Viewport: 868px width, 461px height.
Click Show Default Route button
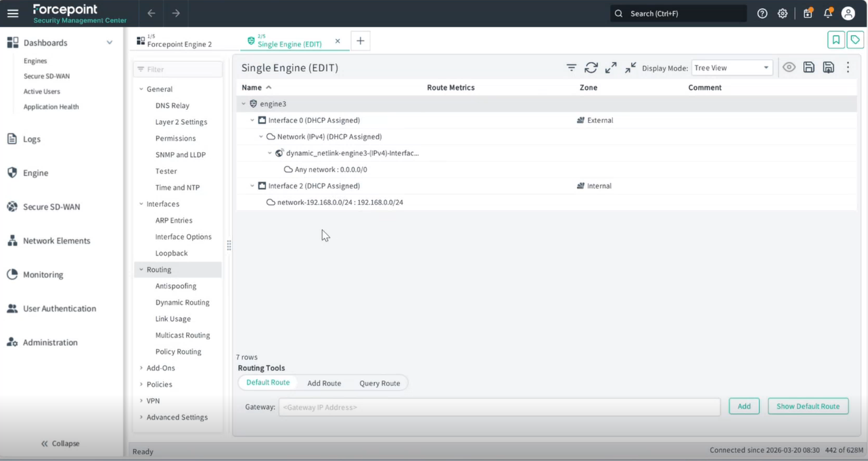(x=808, y=406)
